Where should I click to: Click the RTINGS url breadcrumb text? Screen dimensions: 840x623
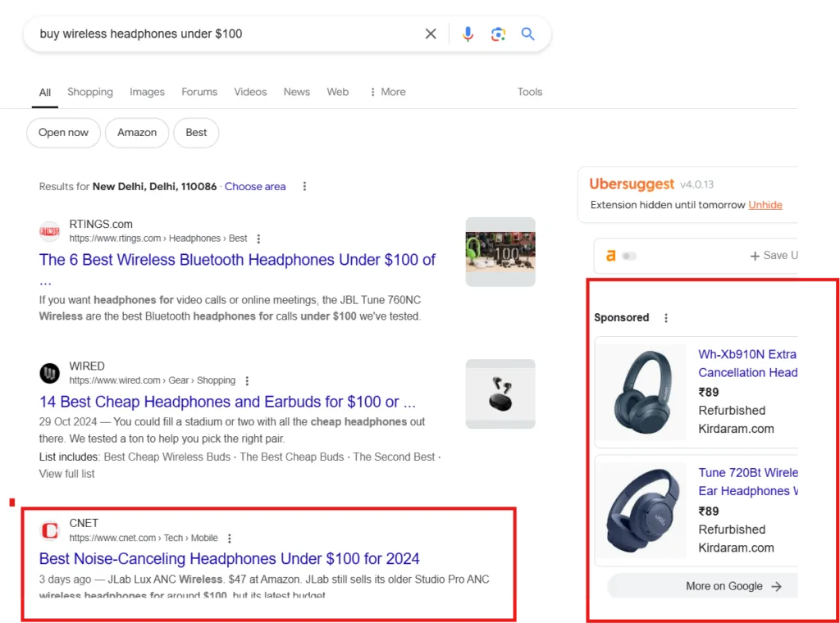(158, 239)
